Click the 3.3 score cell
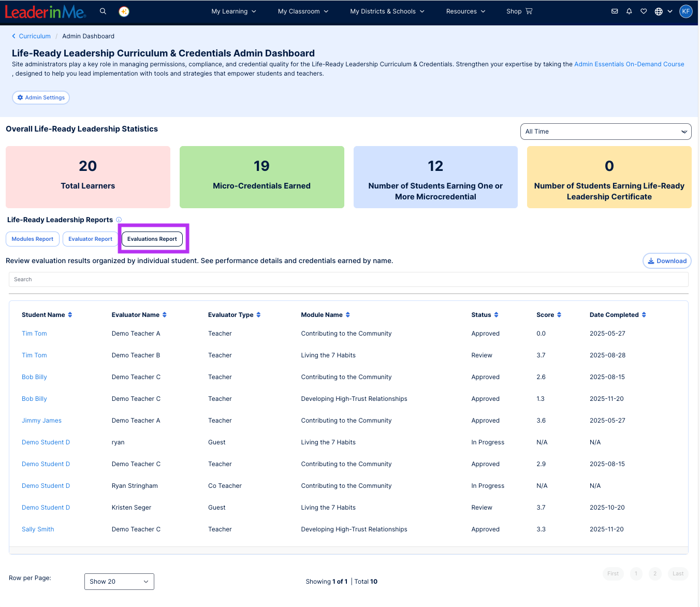700x607 pixels. click(x=541, y=529)
